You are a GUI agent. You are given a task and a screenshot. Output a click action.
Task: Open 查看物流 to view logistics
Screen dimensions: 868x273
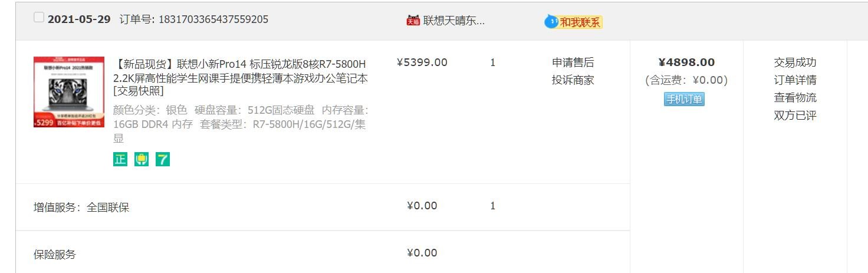[795, 98]
